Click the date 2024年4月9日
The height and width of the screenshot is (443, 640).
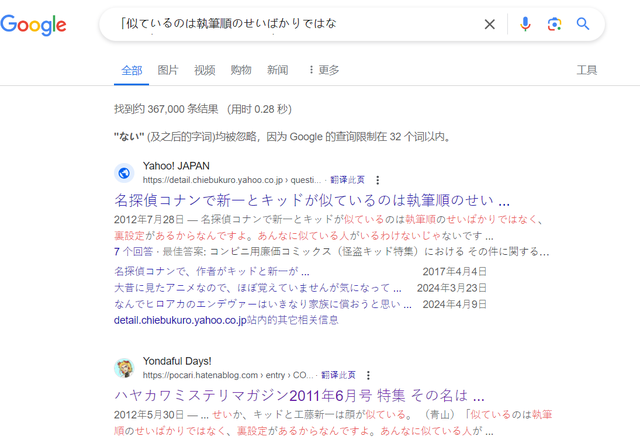tap(454, 304)
